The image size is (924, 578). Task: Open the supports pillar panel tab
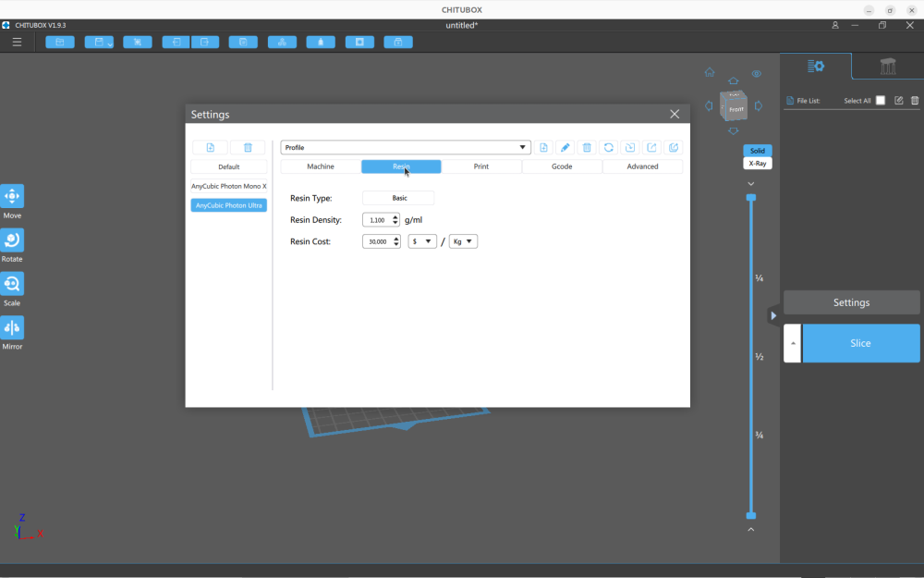coord(887,66)
